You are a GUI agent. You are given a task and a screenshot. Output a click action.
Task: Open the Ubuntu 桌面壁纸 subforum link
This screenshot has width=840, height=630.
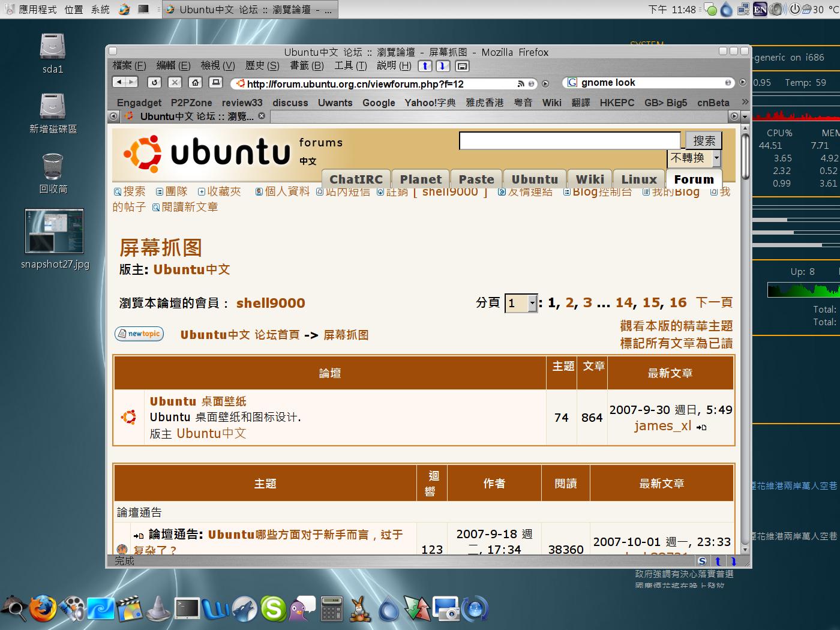tap(198, 401)
